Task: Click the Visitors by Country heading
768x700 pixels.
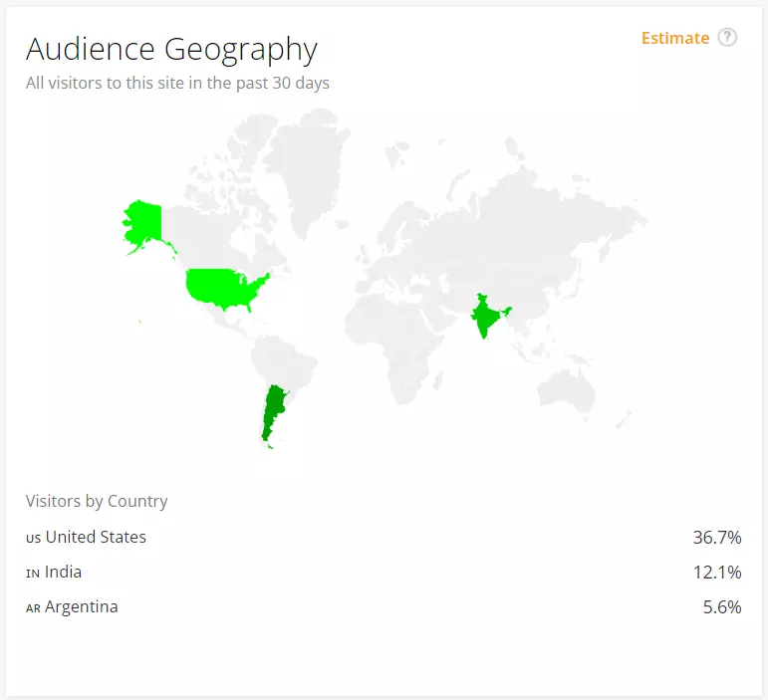Action: coord(97,501)
